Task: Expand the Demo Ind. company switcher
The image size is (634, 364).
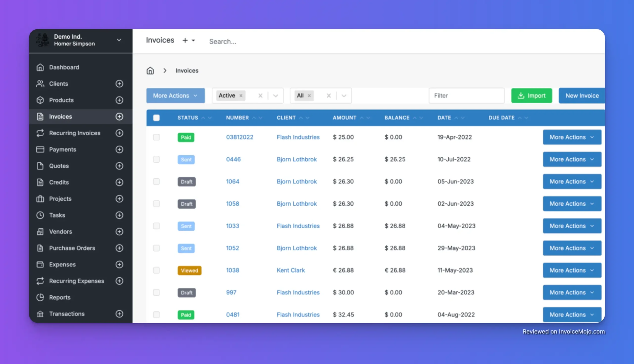Action: [x=119, y=40]
